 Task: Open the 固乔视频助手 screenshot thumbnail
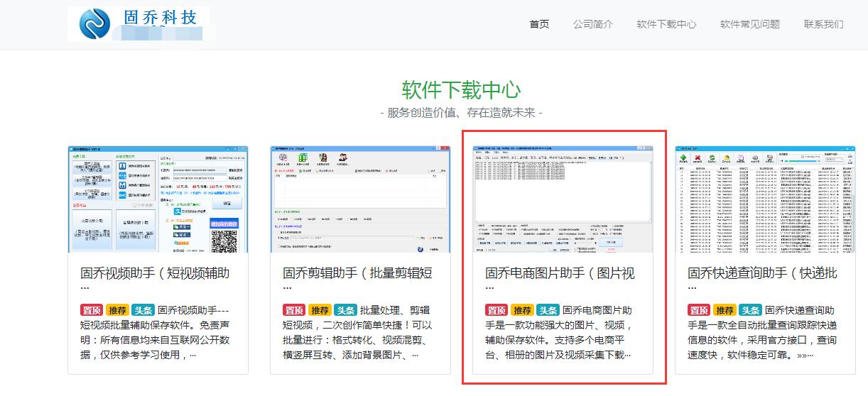coord(158,199)
